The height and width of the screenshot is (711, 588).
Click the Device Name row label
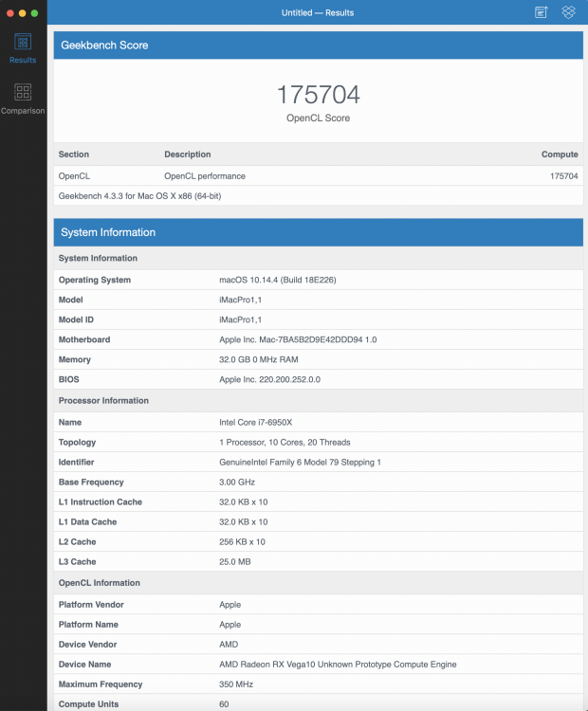pos(84,665)
